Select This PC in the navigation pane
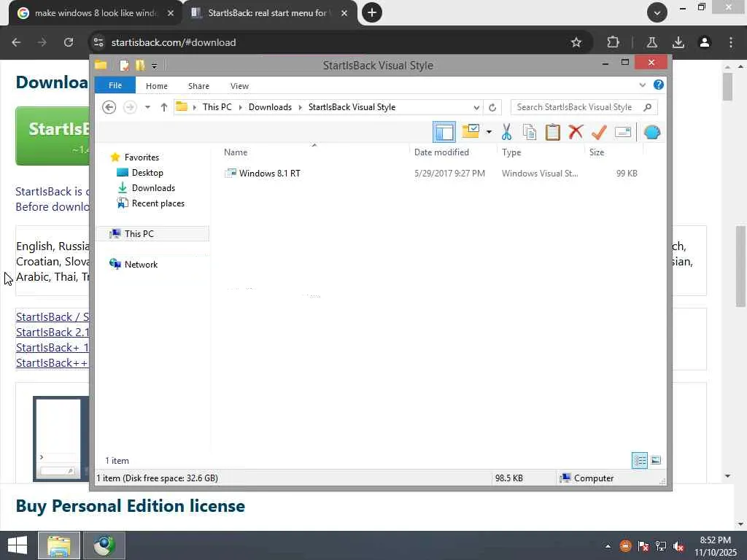This screenshot has width=747, height=560. [152, 234]
